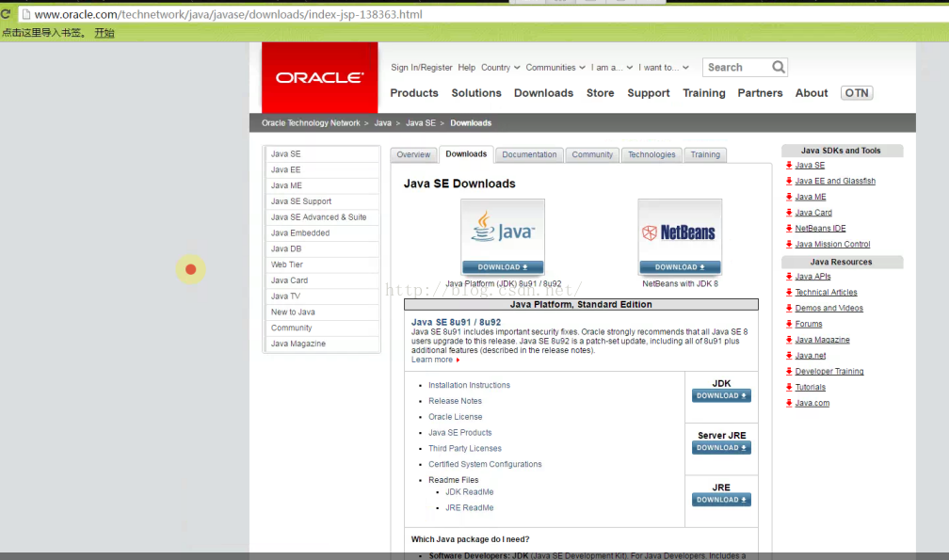This screenshot has height=560, width=949.
Task: Click the red arrow beside Tutorials
Action: click(x=789, y=387)
